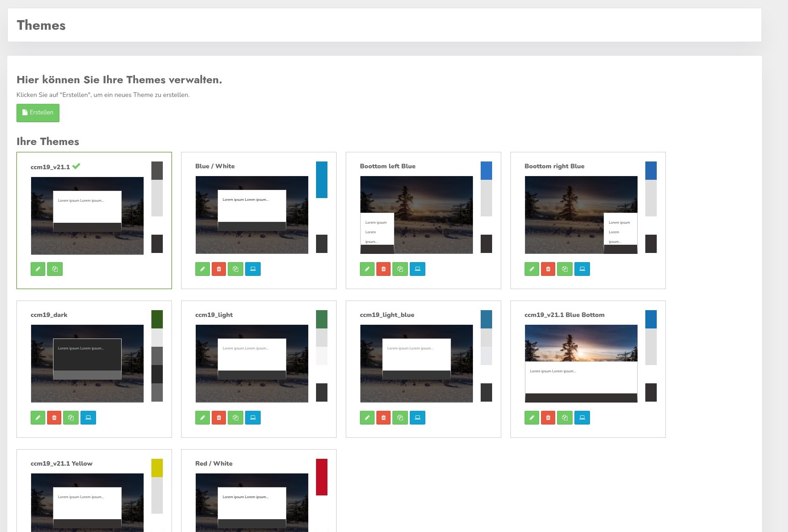
Task: Click the Blue / White theme title
Action: [x=215, y=166]
